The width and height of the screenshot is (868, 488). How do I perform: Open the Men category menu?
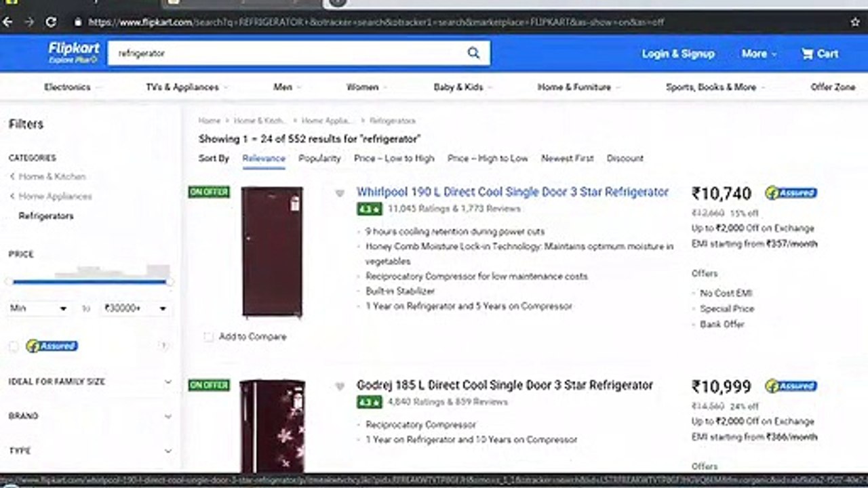click(x=288, y=87)
